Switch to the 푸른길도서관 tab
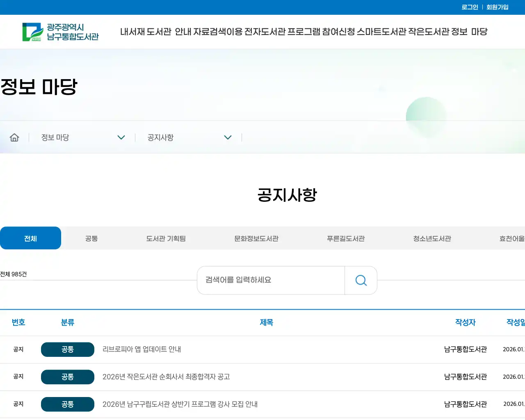 (345, 238)
